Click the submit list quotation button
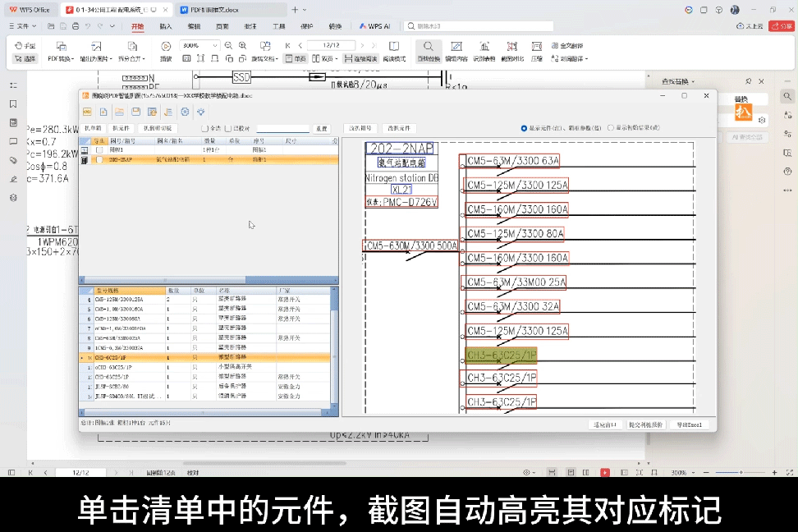798x532 pixels. 646,424
